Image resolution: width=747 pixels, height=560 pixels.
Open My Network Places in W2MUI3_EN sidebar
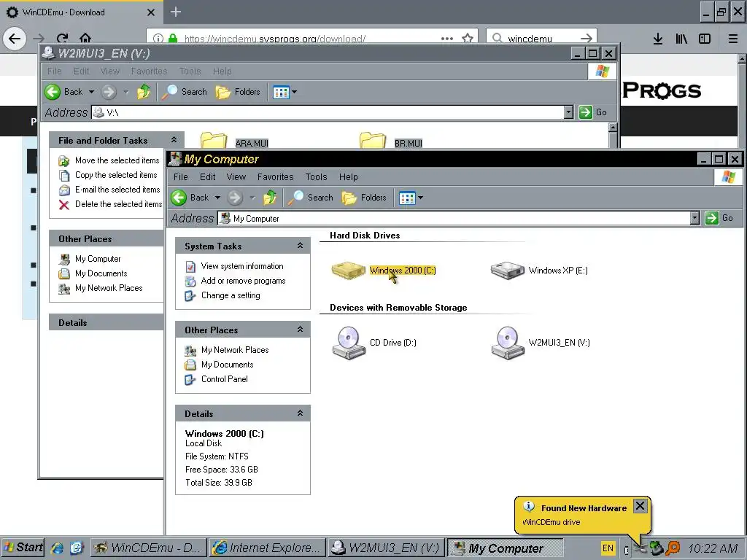[109, 288]
